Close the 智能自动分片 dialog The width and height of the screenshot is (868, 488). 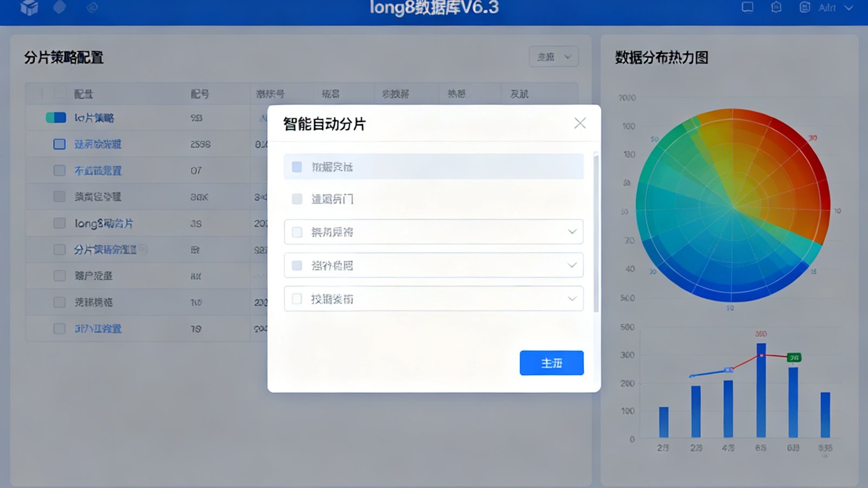click(x=580, y=123)
